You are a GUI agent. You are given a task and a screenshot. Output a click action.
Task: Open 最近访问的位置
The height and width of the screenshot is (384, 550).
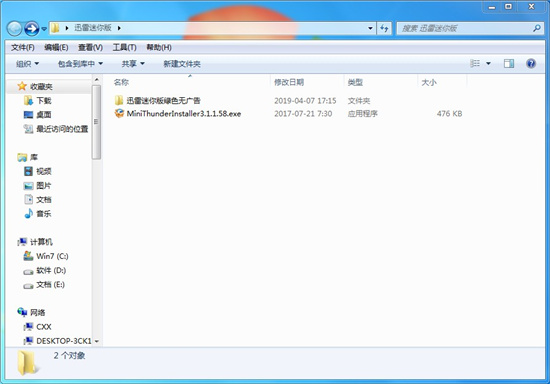[x=62, y=129]
